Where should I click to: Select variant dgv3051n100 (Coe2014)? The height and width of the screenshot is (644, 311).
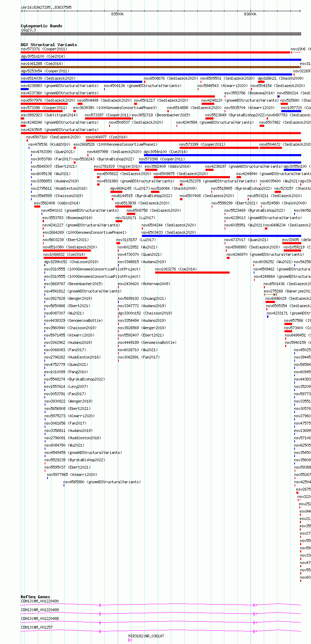pyautogui.click(x=43, y=56)
